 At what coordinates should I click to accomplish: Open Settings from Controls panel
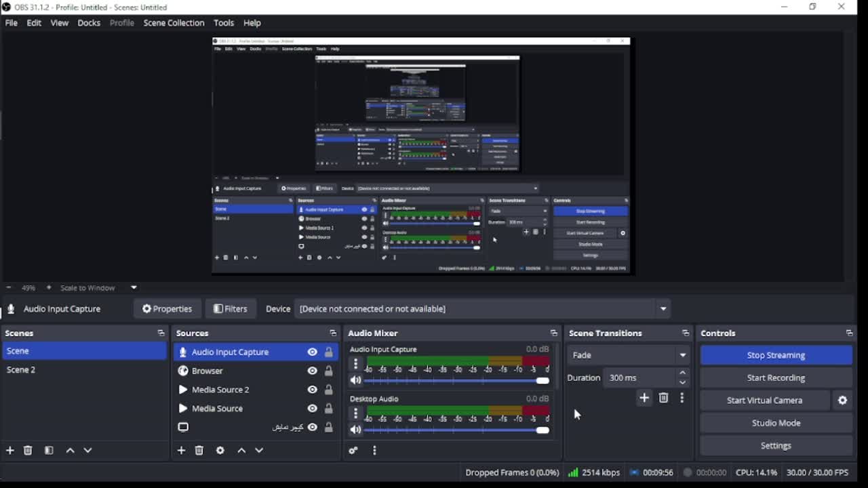point(776,446)
